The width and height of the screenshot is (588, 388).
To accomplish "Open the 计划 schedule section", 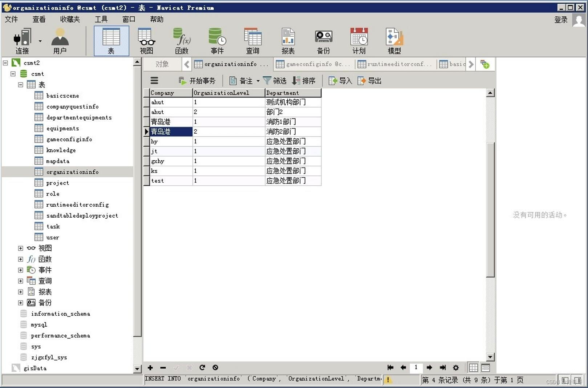I will (359, 41).
